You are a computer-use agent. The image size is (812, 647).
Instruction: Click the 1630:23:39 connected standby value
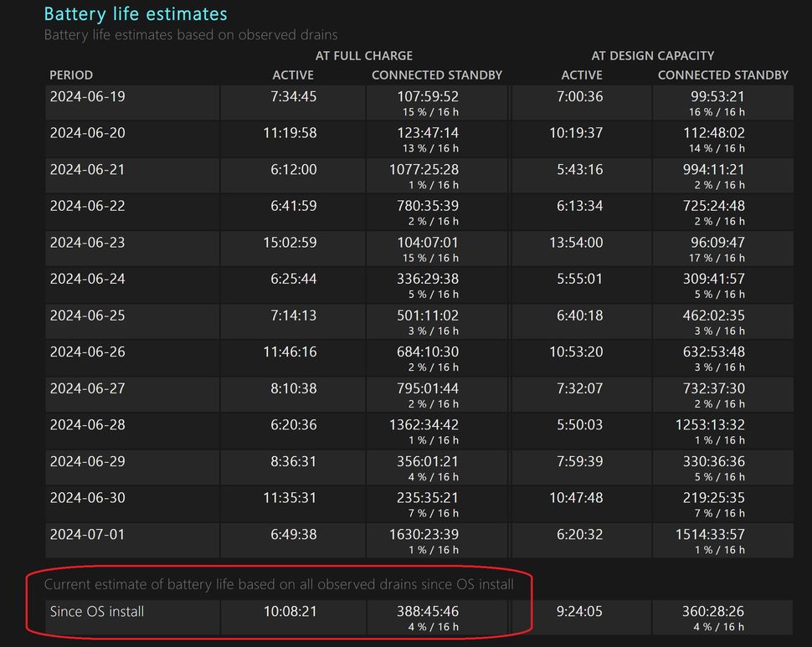427,535
